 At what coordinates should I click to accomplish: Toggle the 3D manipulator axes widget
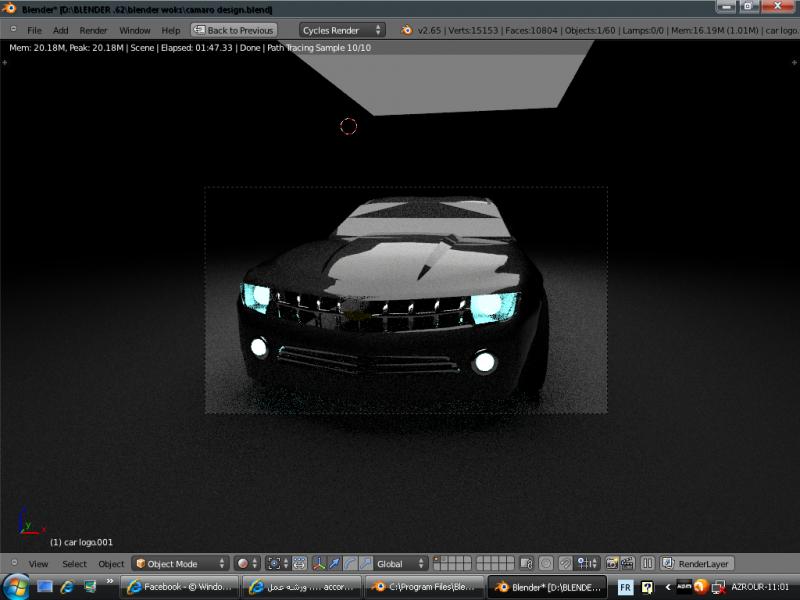coord(319,564)
